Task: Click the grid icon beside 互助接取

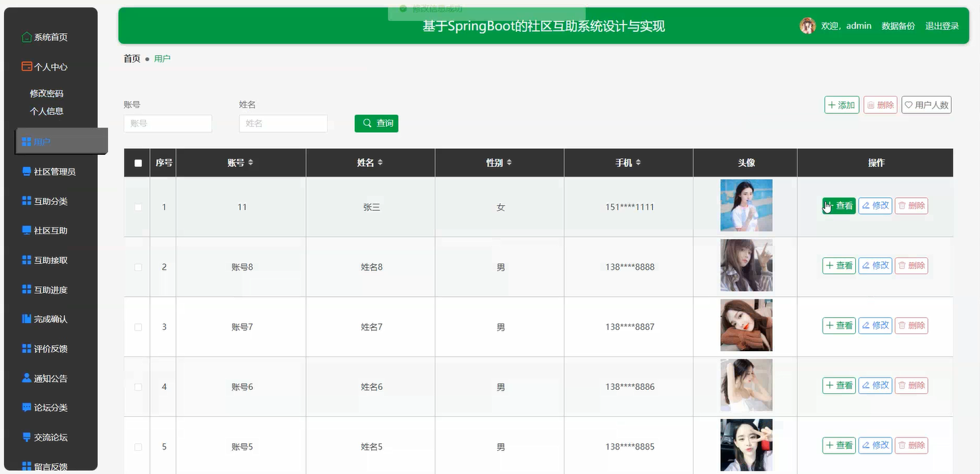Action: (x=26, y=260)
